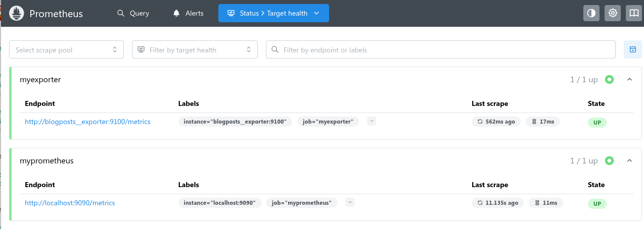Open the blogposts__exporter:9100/metrics link
Image resolution: width=644 pixels, height=229 pixels.
[87, 122]
